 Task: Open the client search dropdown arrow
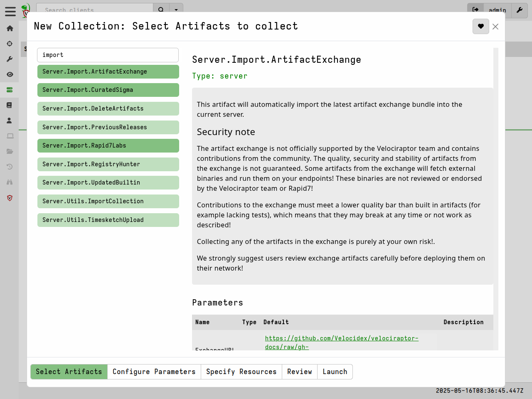pyautogui.click(x=176, y=10)
